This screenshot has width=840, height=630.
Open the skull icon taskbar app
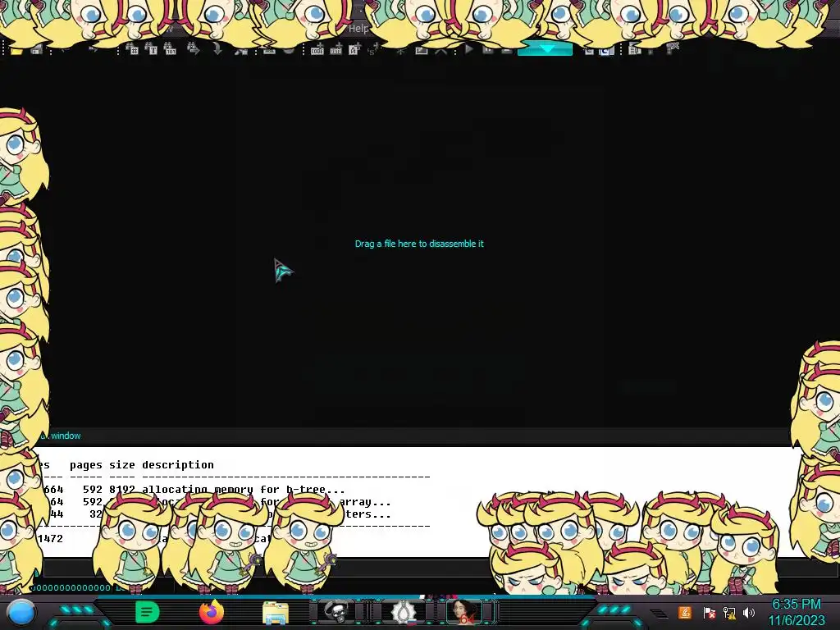[336, 611]
